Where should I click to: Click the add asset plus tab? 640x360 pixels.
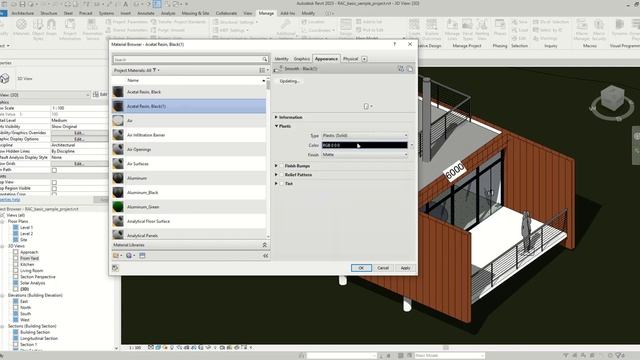point(364,59)
